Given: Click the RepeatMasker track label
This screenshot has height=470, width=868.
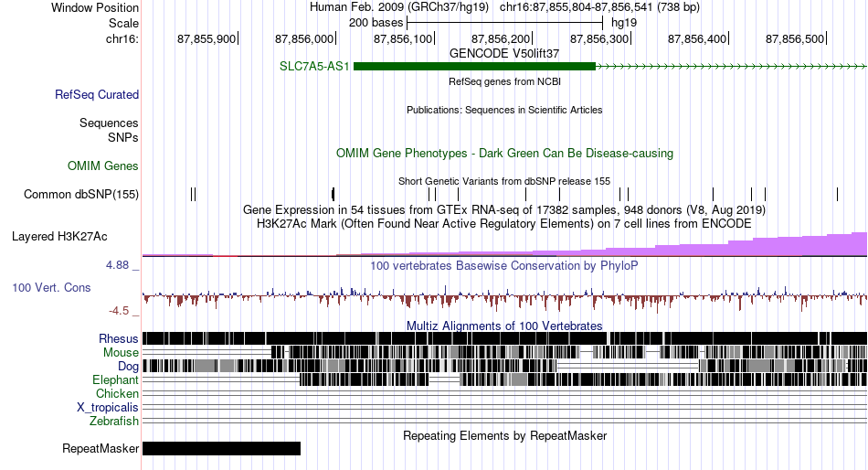Looking at the screenshot, I should [101, 448].
